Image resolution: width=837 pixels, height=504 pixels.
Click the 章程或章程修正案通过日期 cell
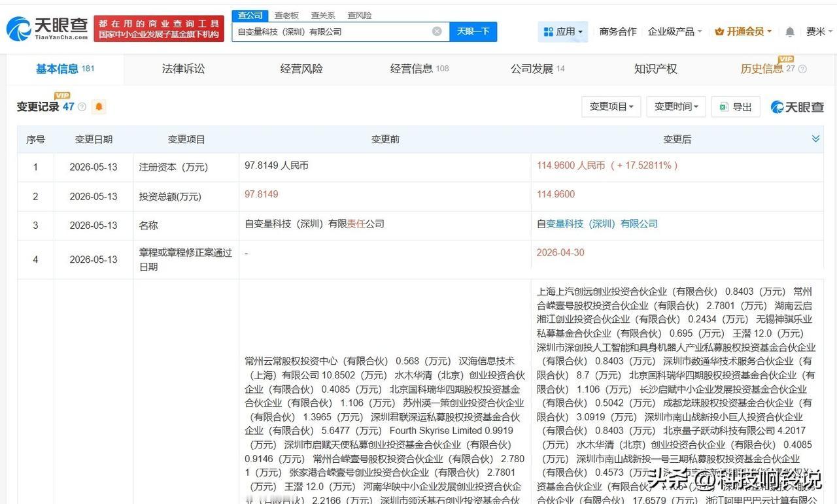[x=186, y=260]
